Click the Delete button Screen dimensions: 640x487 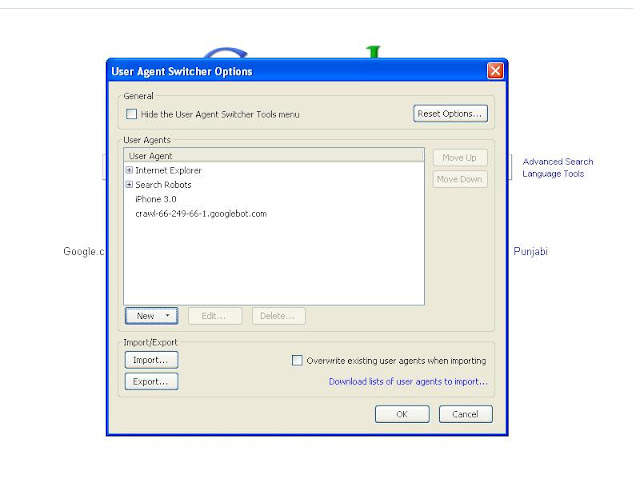[278, 316]
